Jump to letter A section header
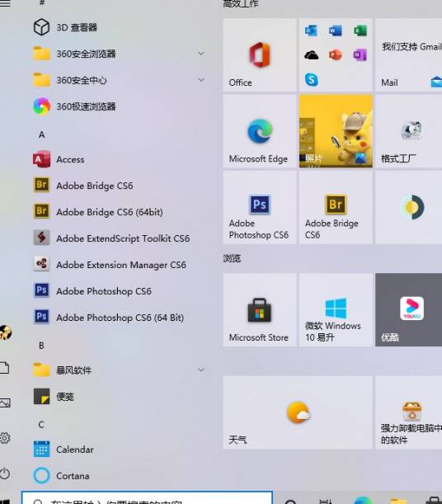442x504 pixels. pyautogui.click(x=42, y=134)
